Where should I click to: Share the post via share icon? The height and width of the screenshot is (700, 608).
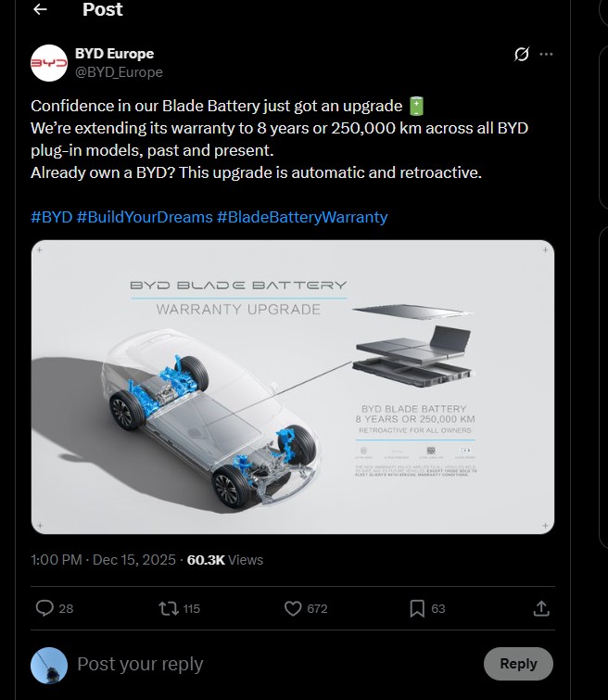tap(541, 608)
